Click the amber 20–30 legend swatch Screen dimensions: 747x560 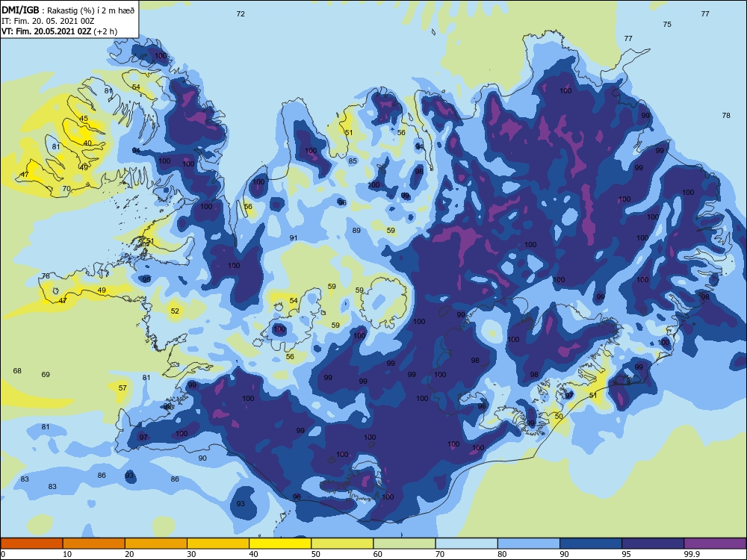pos(156,544)
